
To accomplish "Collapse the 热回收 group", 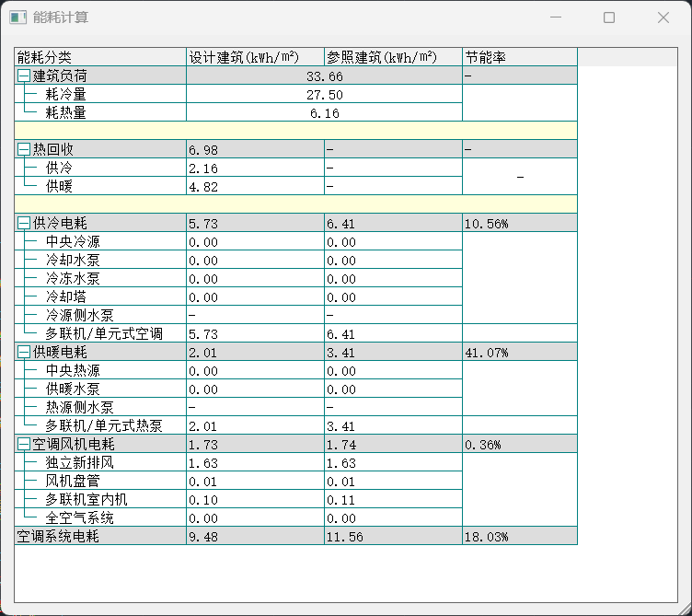I will coord(24,149).
